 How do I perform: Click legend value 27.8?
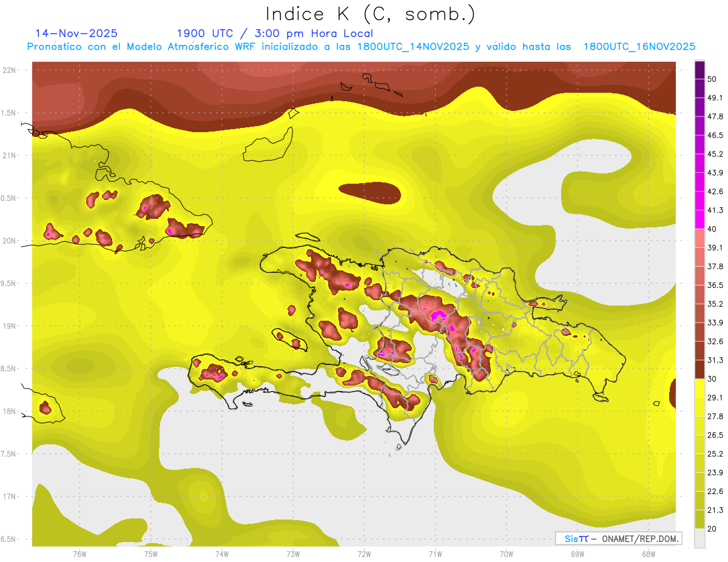[x=715, y=416]
